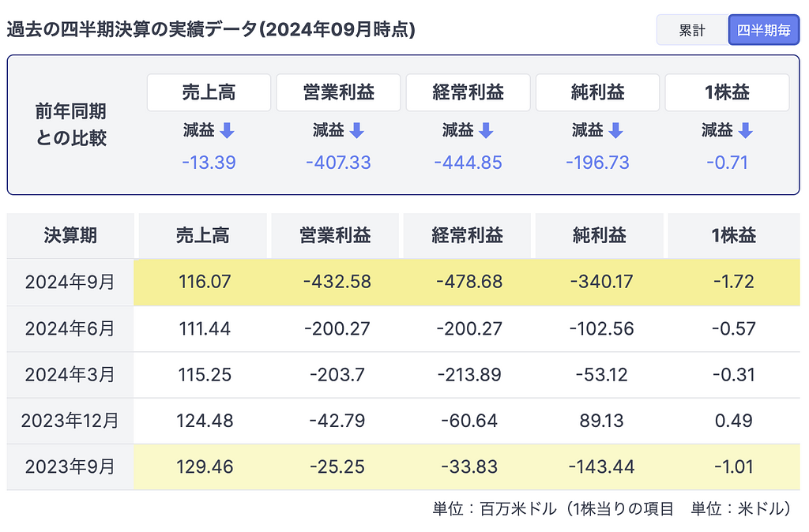Click the down arrow icon under 営業利益

click(357, 131)
